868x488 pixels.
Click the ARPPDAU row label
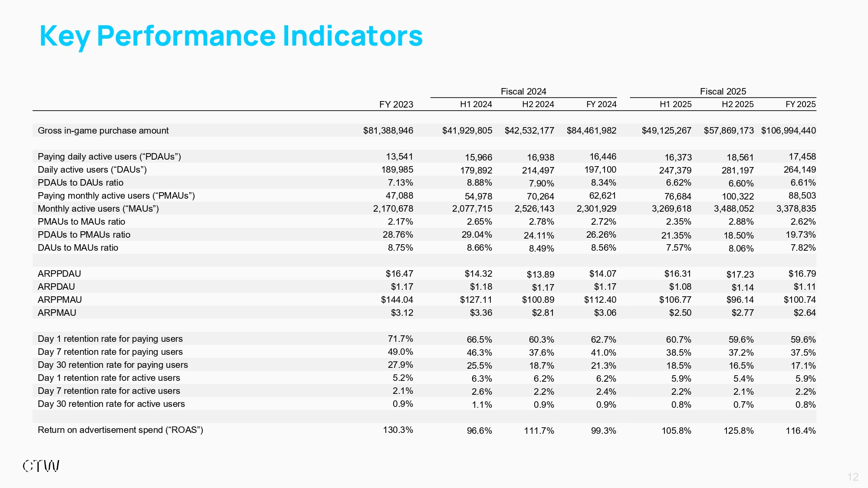(59, 274)
